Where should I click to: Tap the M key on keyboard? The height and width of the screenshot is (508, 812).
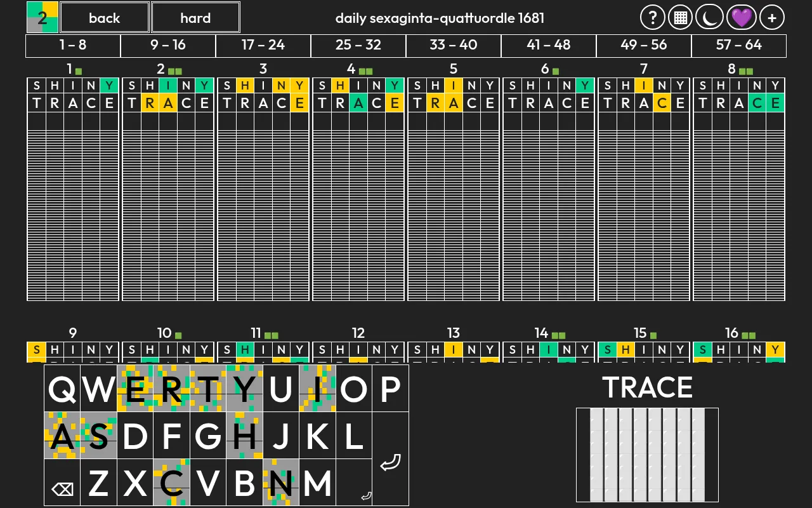[x=317, y=483]
